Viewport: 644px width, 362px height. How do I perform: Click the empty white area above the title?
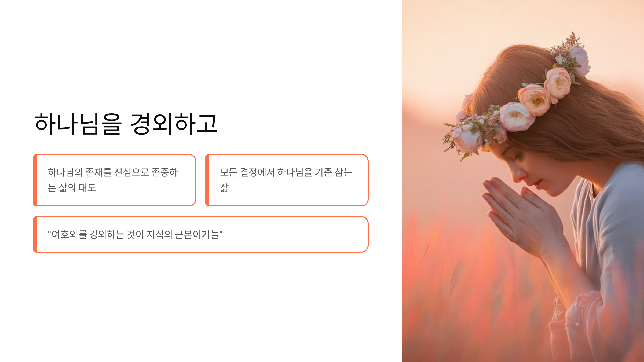click(201, 54)
